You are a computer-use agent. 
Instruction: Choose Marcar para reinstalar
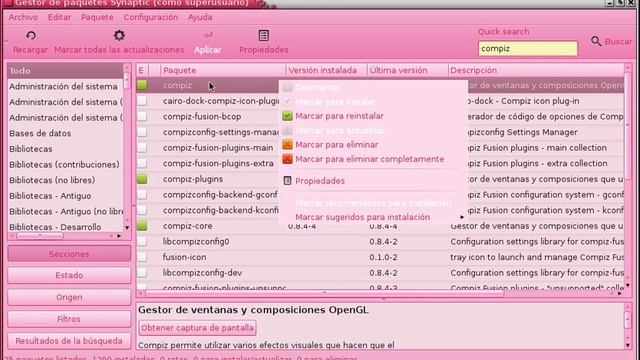339,116
